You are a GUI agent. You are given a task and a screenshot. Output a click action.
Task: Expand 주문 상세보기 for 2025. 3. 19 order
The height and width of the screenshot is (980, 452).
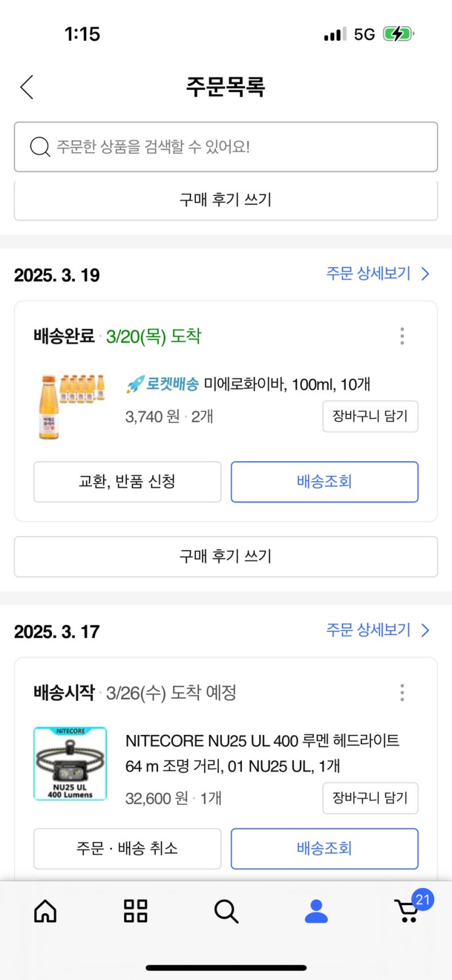[x=377, y=274]
